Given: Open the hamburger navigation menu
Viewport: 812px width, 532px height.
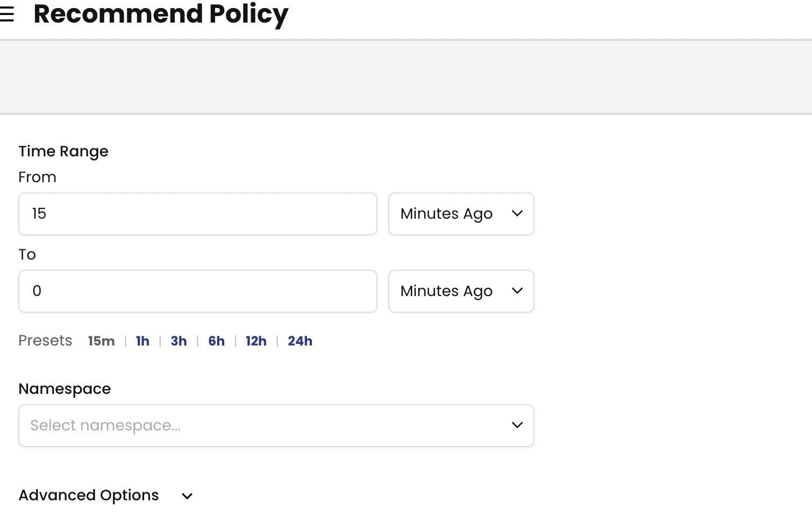Looking at the screenshot, I should 6,14.
